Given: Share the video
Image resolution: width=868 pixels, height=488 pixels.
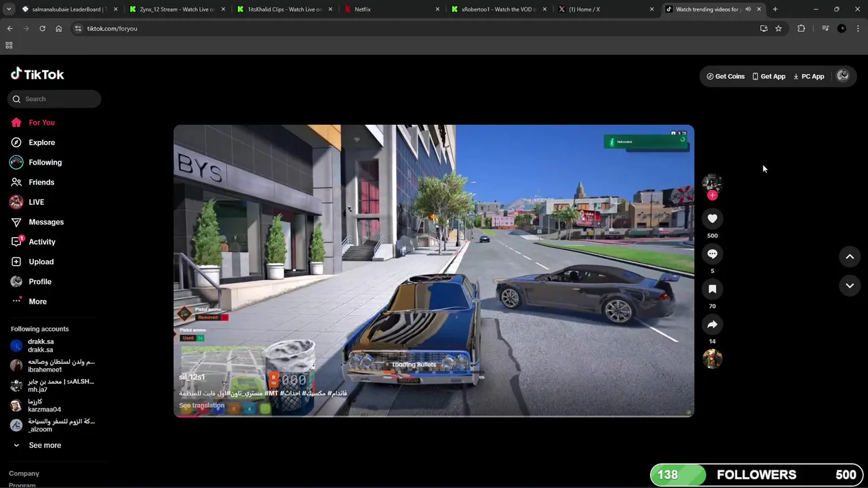Looking at the screenshot, I should (x=712, y=325).
